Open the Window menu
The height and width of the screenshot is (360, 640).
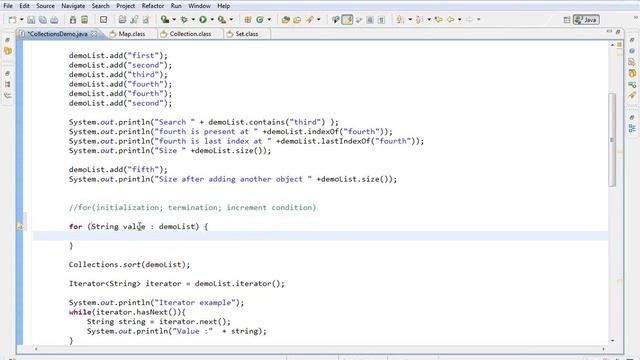click(199, 6)
